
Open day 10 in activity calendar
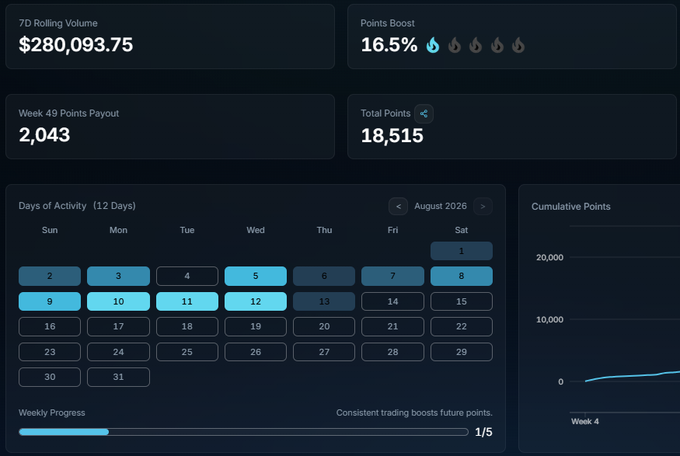118,301
